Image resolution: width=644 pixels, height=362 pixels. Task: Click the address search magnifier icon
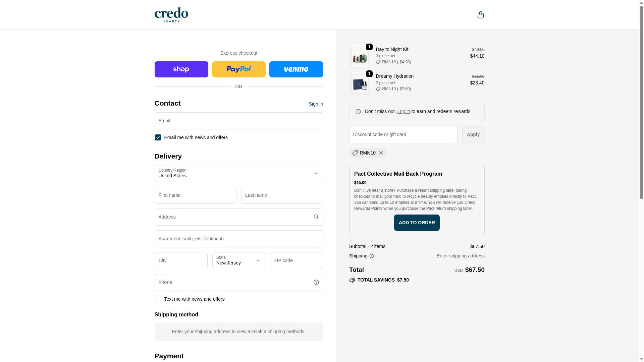316,217
